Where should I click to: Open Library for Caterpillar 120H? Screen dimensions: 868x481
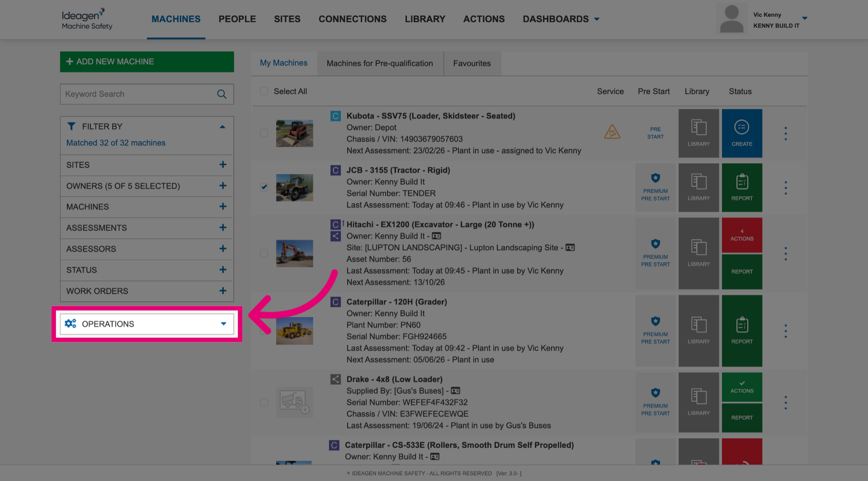pos(698,331)
